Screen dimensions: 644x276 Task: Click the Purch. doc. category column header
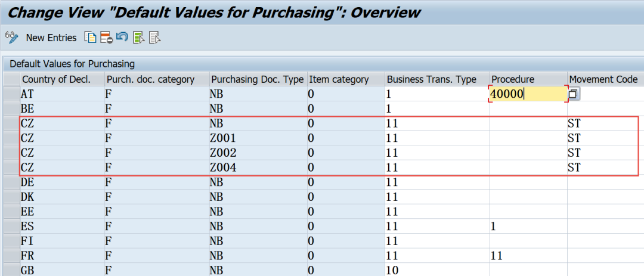click(156, 79)
